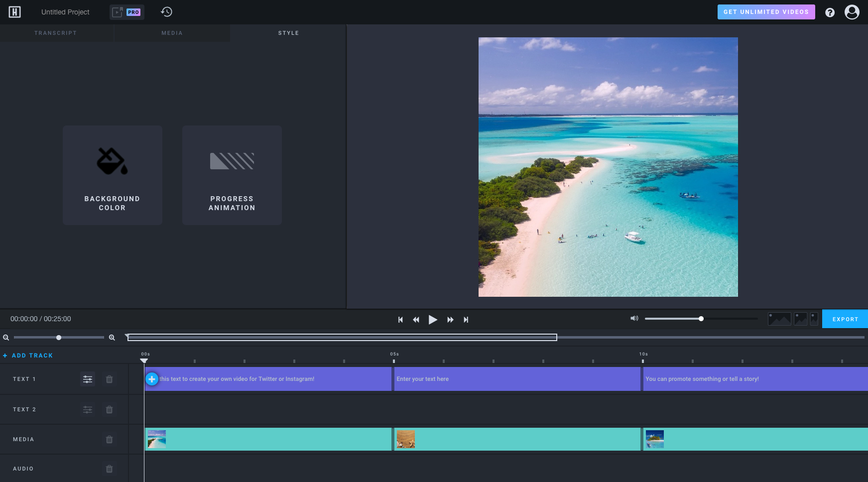Click the rewind button
Screen dimensions: 868x482
point(416,320)
